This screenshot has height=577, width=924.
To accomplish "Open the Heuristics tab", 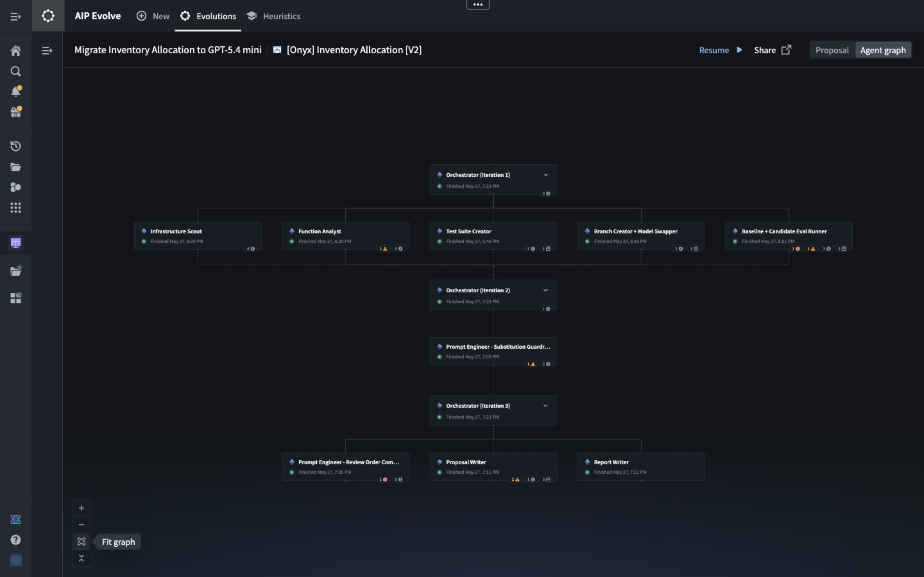I will tap(273, 16).
